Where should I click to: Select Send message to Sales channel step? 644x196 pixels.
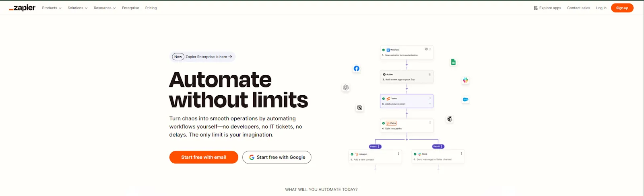[x=438, y=157]
